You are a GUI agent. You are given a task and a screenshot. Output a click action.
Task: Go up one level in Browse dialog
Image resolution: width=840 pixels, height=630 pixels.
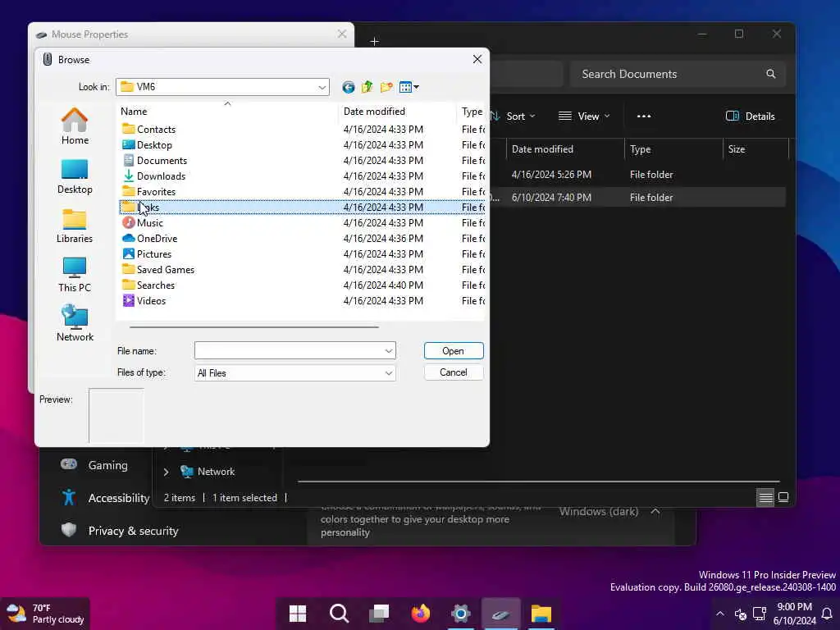tap(367, 87)
